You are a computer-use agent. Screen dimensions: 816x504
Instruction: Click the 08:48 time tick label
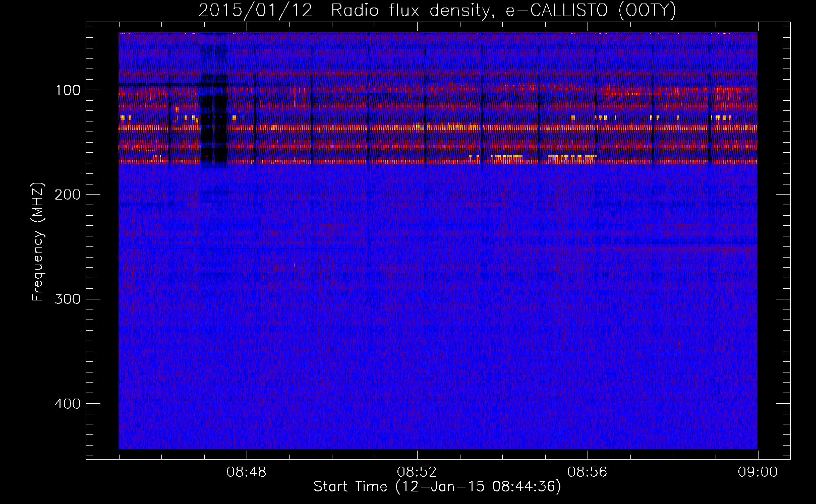[247, 472]
